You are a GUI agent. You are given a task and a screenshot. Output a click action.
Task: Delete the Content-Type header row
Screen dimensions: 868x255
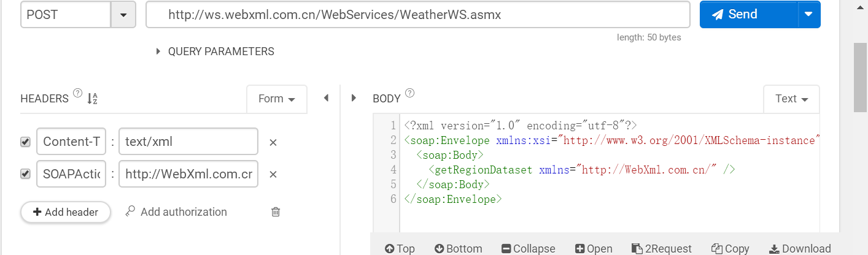[273, 142]
